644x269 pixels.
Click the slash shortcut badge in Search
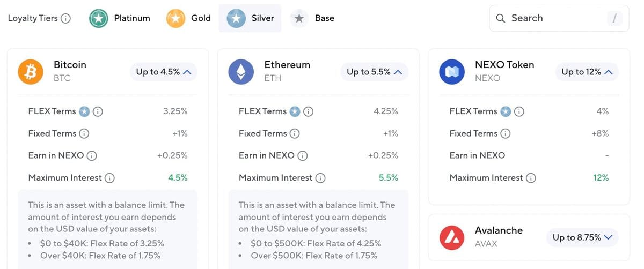point(614,18)
